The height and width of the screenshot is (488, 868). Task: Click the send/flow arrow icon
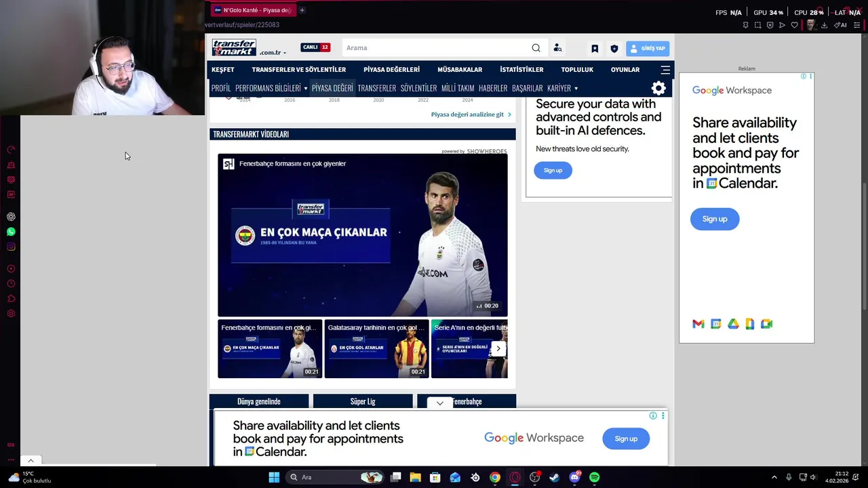coord(782,25)
